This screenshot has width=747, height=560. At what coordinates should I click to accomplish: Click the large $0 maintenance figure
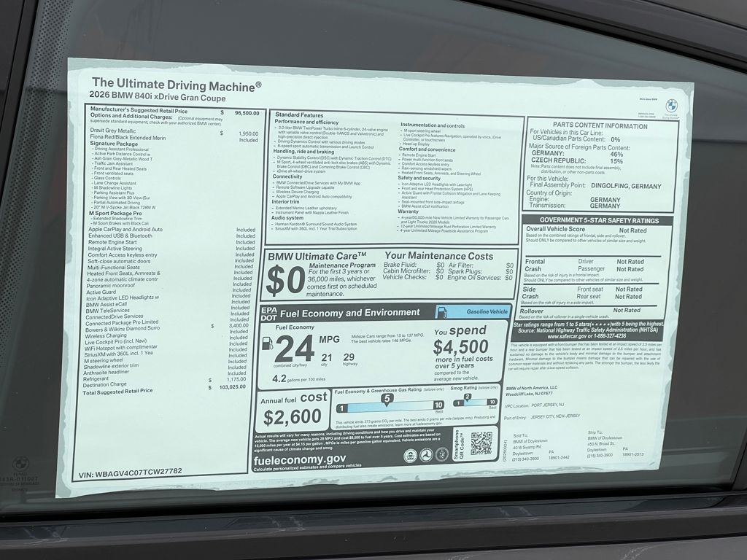[x=285, y=280]
